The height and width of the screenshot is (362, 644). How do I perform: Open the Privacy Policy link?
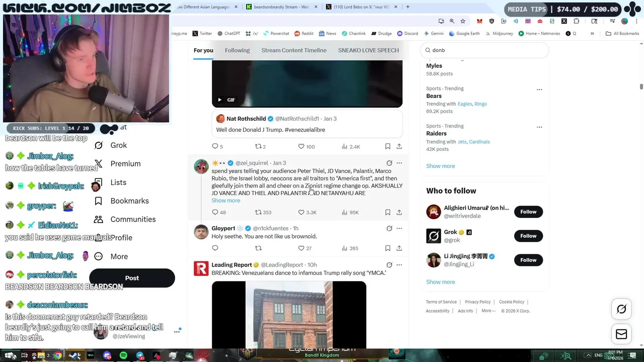point(477,302)
